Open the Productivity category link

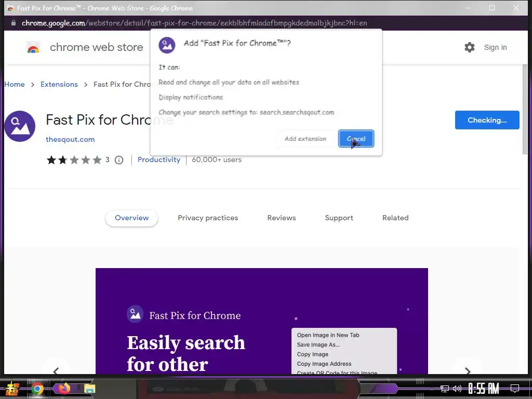tap(159, 159)
